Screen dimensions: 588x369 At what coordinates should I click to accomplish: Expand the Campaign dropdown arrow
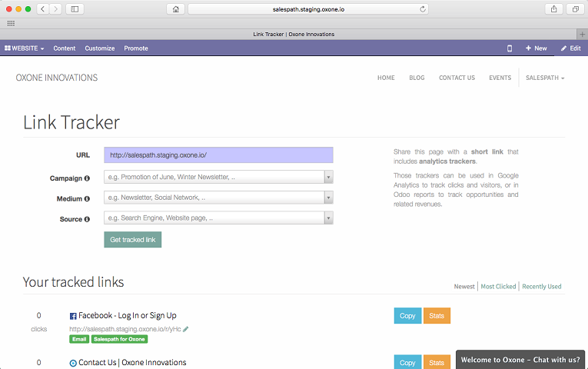pyautogui.click(x=328, y=177)
